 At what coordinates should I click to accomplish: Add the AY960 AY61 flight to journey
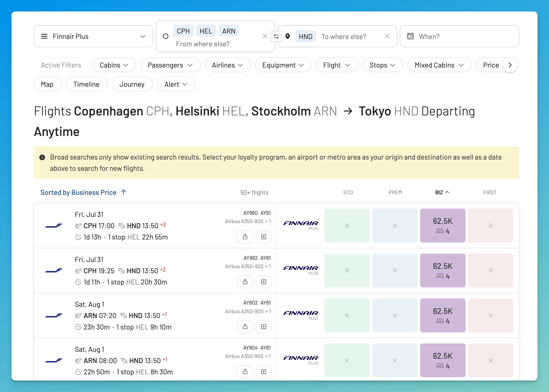point(263,237)
